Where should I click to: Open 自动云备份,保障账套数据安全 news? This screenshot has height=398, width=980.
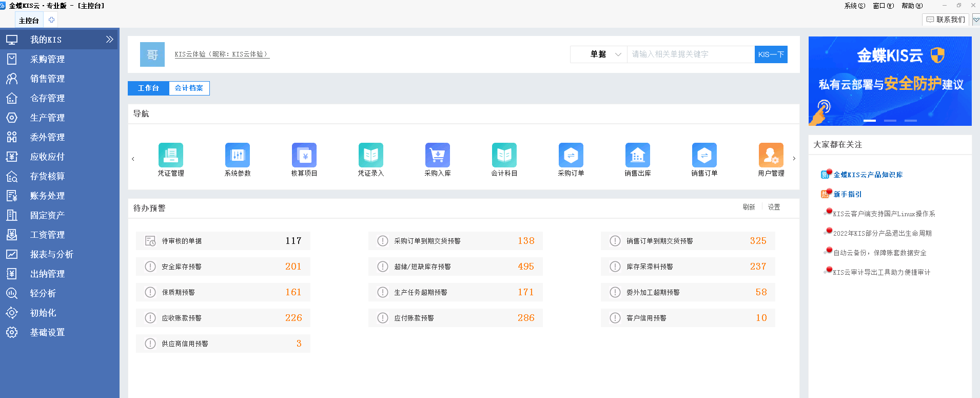(x=880, y=253)
